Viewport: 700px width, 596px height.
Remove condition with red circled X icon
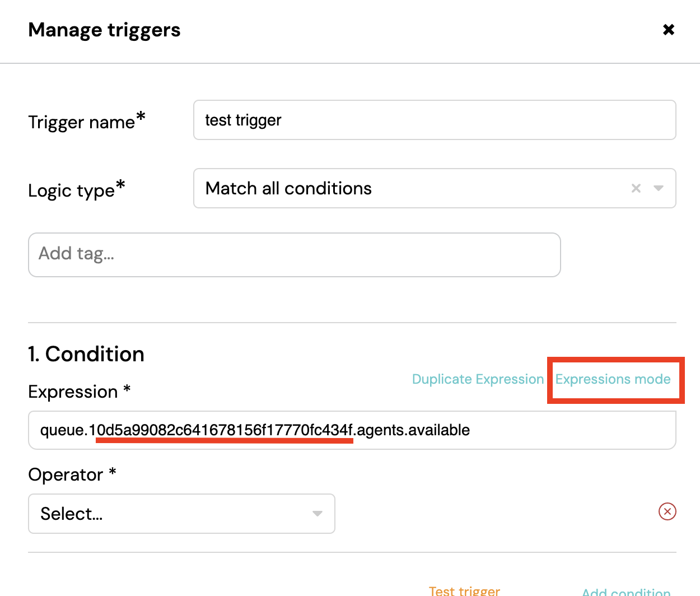(x=667, y=511)
